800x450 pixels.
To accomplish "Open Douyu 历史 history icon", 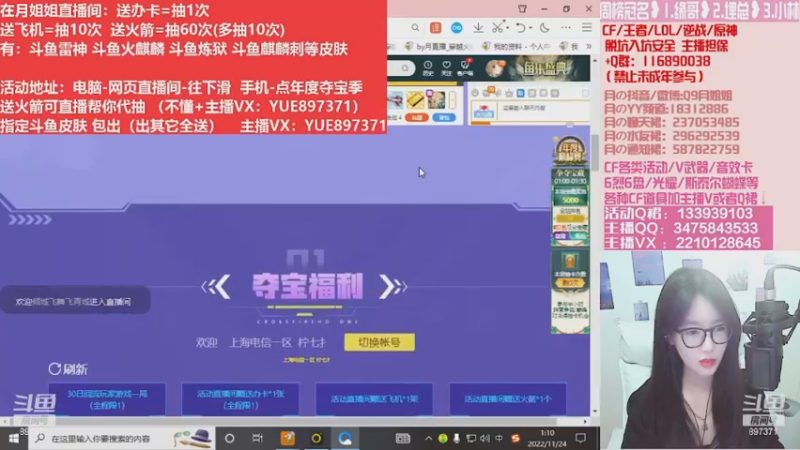I will (428, 68).
